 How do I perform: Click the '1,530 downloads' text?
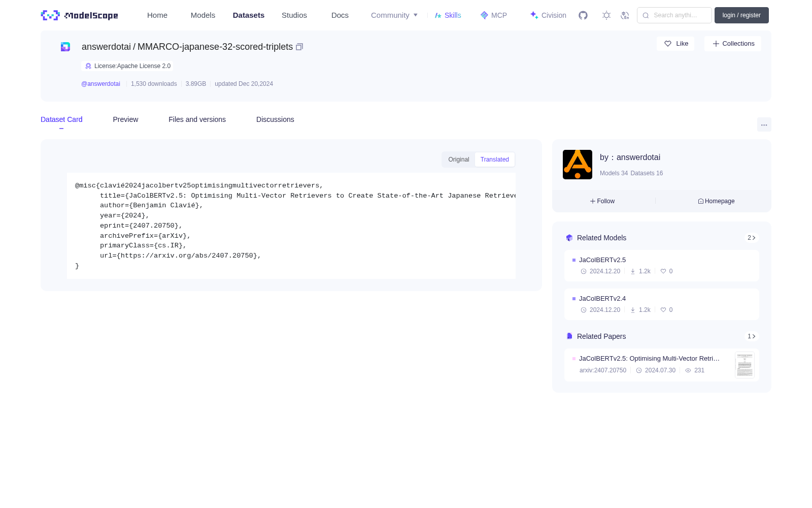154,84
